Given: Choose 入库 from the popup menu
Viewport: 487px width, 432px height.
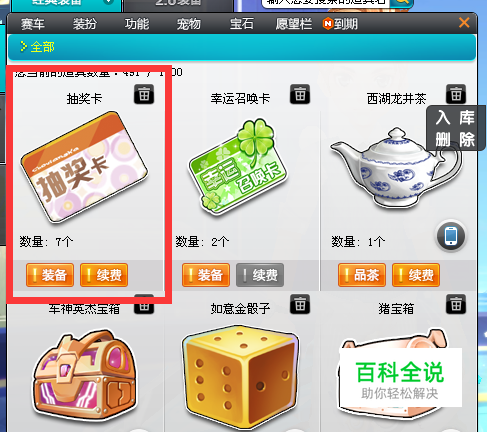Looking at the screenshot, I should [455, 118].
